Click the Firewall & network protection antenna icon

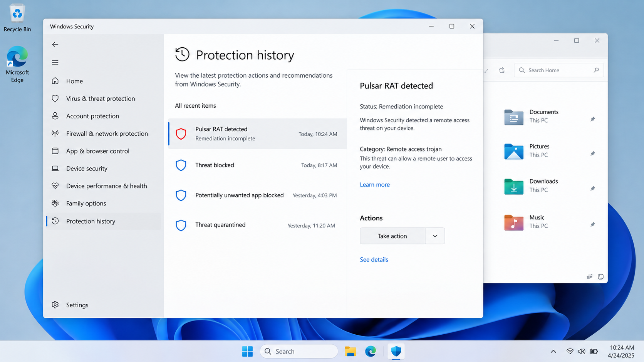pyautogui.click(x=55, y=133)
